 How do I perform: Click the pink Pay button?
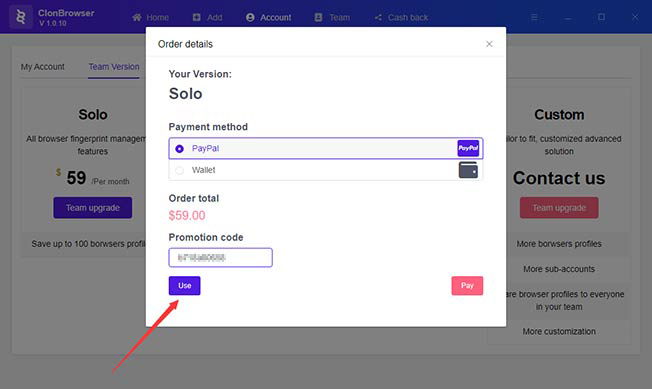tap(467, 286)
